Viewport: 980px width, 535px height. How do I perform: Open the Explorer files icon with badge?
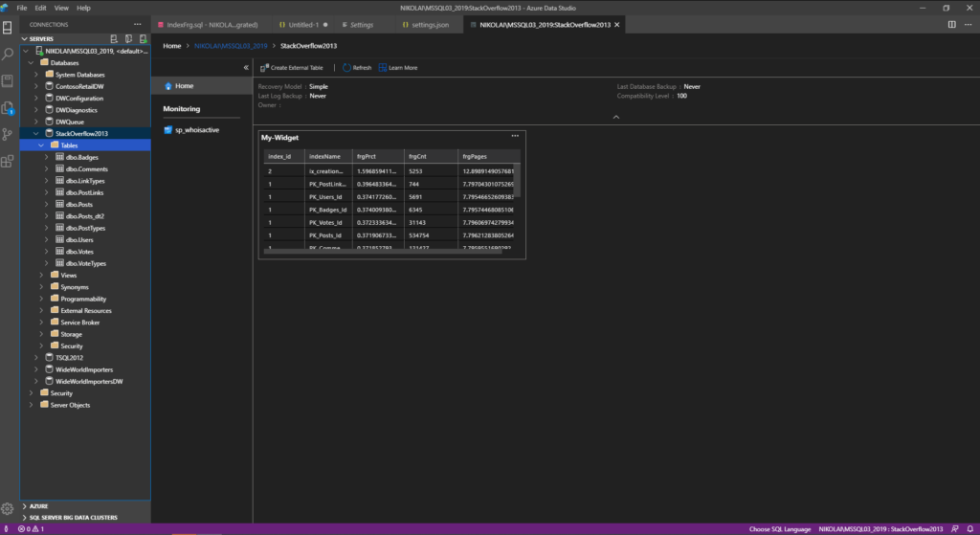[8, 108]
